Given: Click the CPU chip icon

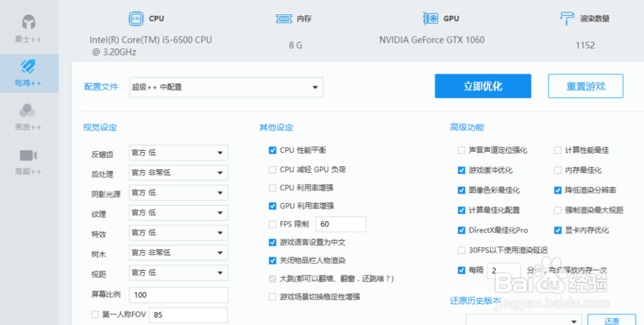Looking at the screenshot, I should click(x=137, y=19).
